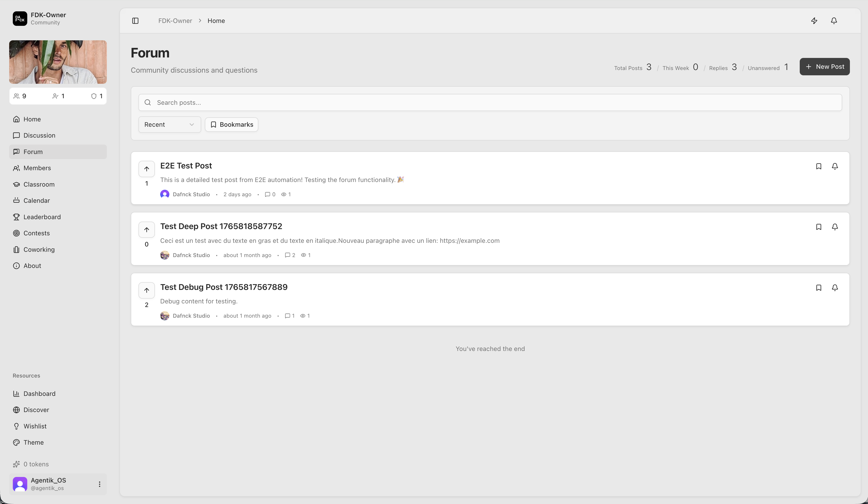The width and height of the screenshot is (868, 504).
Task: Select the Classroom icon in sidebar
Action: point(17,184)
